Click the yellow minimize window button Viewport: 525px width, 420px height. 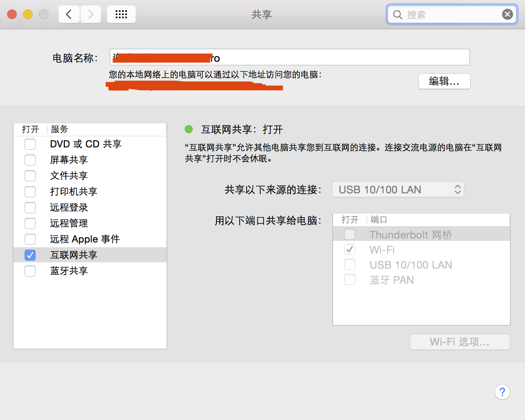[28, 15]
